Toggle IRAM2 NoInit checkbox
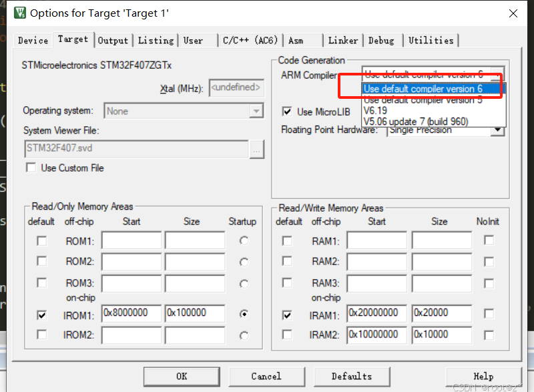 point(489,335)
